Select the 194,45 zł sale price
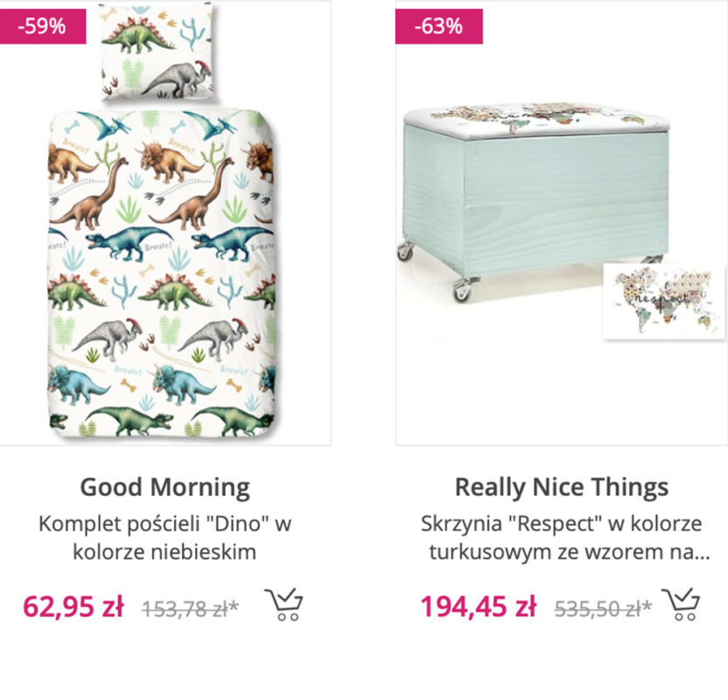The height and width of the screenshot is (700, 728). (x=478, y=605)
